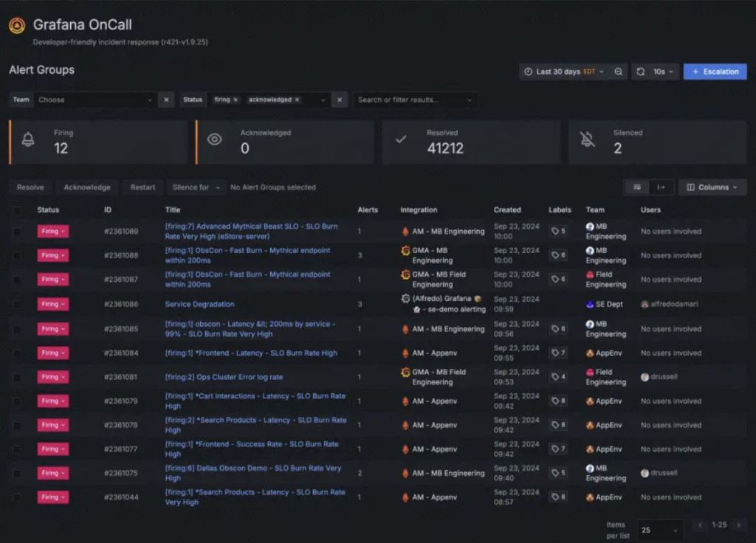Click drussell avatar on row #2361081

point(645,377)
